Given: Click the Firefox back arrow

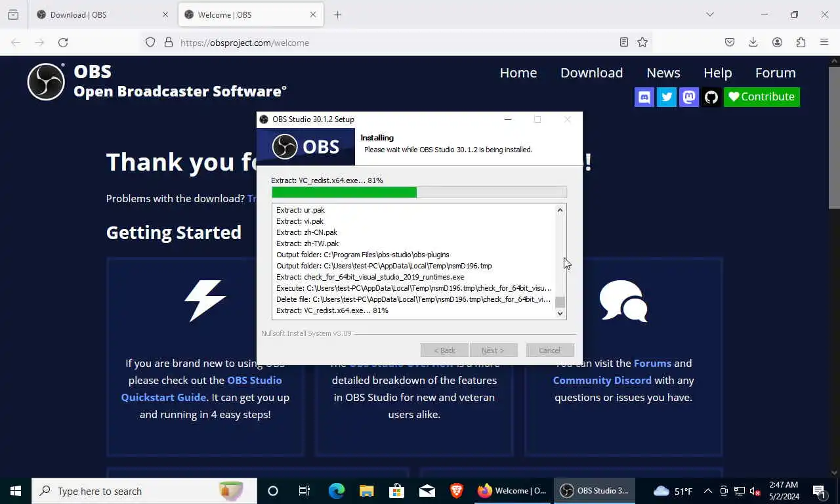Looking at the screenshot, I should tap(16, 43).
